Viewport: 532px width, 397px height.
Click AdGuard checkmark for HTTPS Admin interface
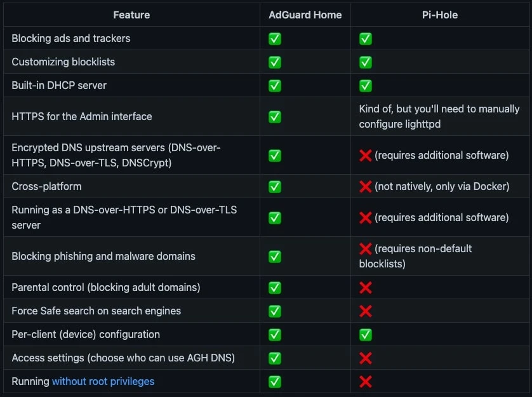point(275,117)
